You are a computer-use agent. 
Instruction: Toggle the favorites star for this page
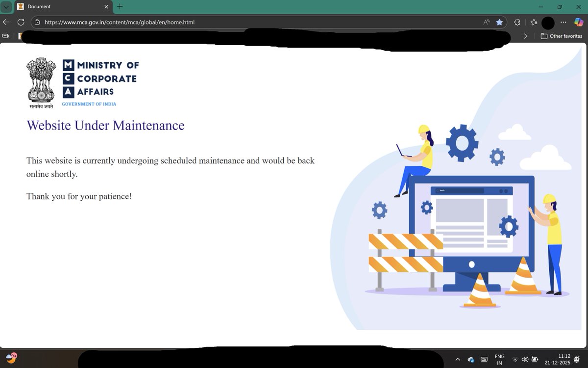pyautogui.click(x=499, y=22)
